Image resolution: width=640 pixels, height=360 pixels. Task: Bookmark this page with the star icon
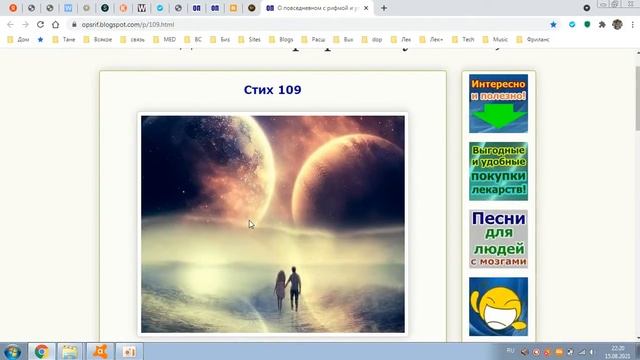[x=553, y=24]
